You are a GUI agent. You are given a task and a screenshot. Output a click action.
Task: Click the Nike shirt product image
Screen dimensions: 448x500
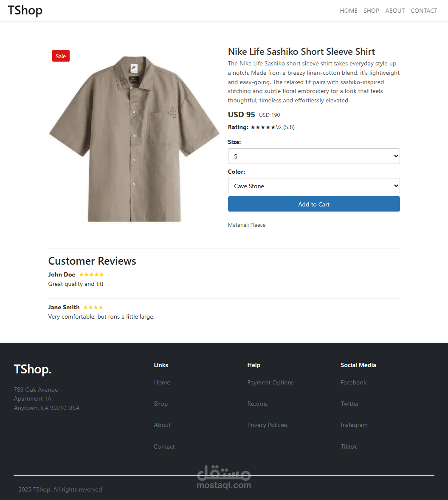coord(134,139)
